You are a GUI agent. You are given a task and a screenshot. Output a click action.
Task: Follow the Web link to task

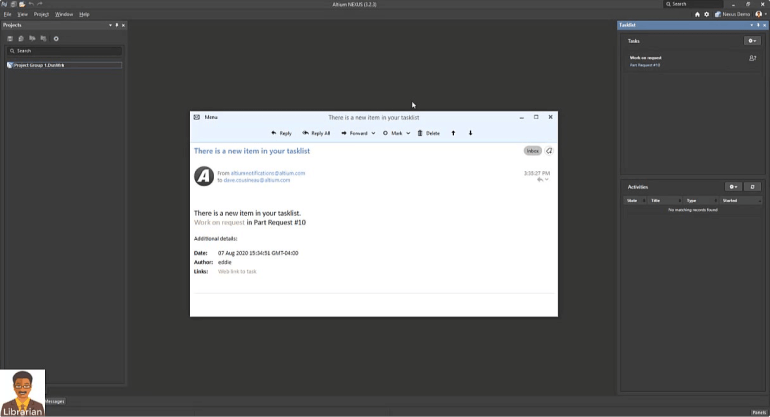click(x=237, y=271)
